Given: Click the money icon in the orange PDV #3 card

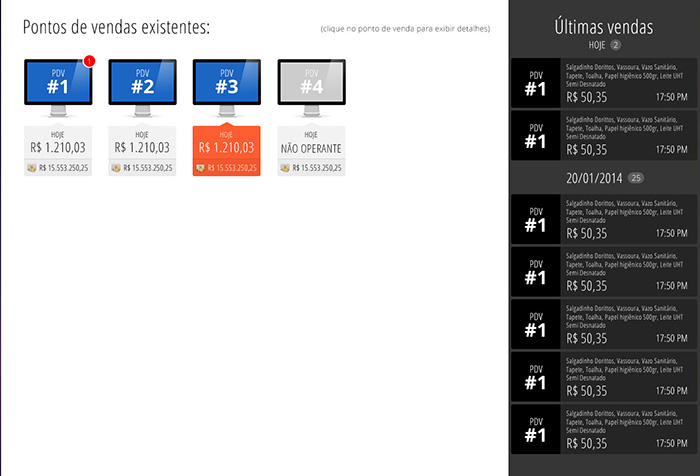Looking at the screenshot, I should tap(199, 167).
